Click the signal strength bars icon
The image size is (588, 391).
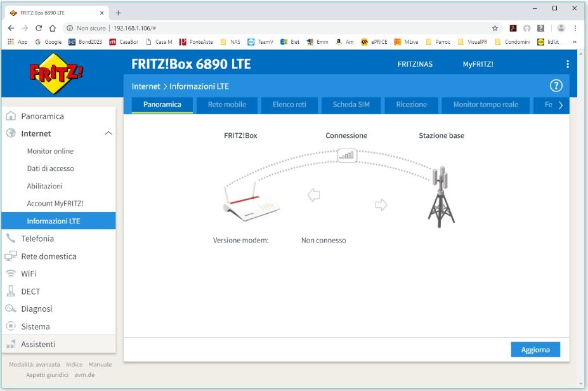(x=347, y=155)
